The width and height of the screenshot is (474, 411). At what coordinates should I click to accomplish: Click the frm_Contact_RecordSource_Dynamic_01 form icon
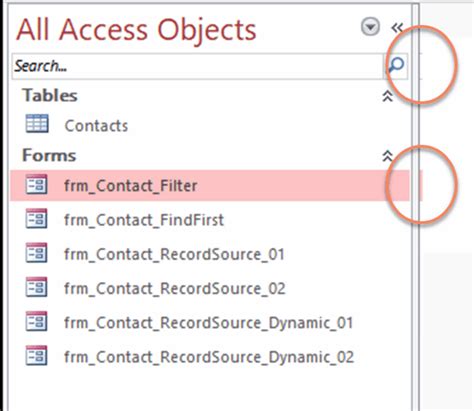point(37,321)
